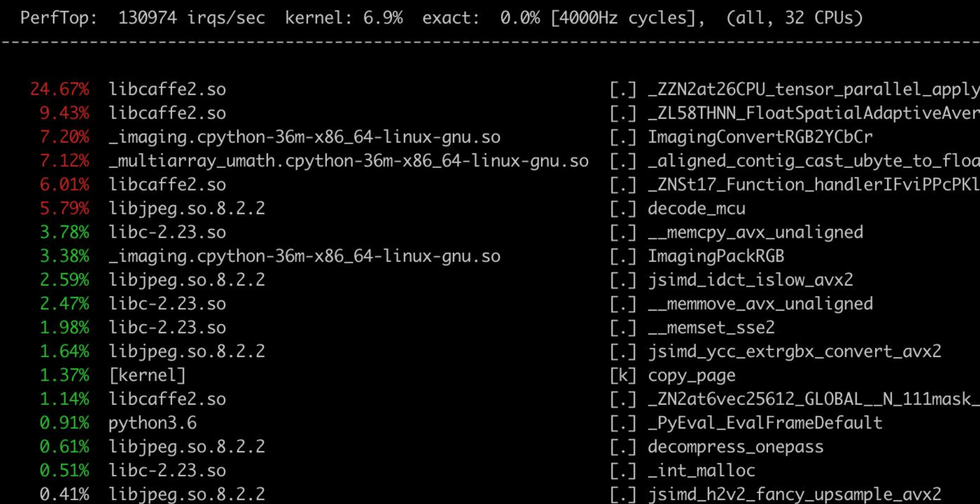Viewport: 980px width, 504px height.
Task: Click the __memmove_avx_unaligned symbol
Action: 760,304
